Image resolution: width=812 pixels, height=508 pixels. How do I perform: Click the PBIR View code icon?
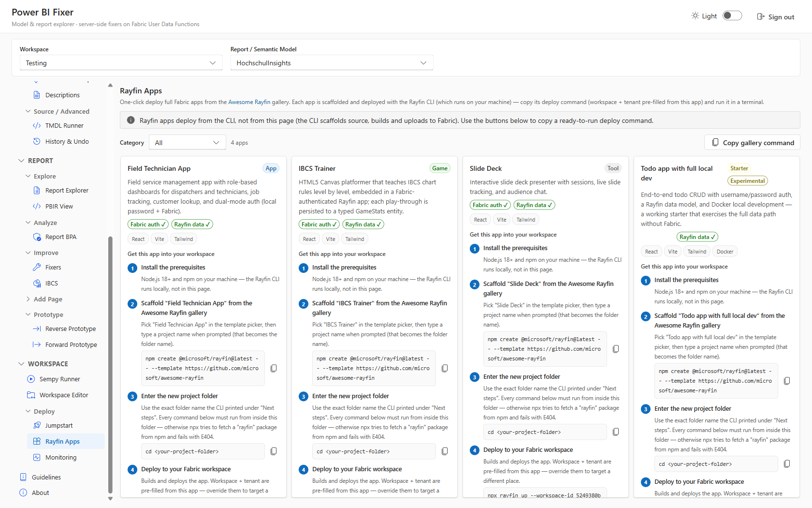point(37,207)
